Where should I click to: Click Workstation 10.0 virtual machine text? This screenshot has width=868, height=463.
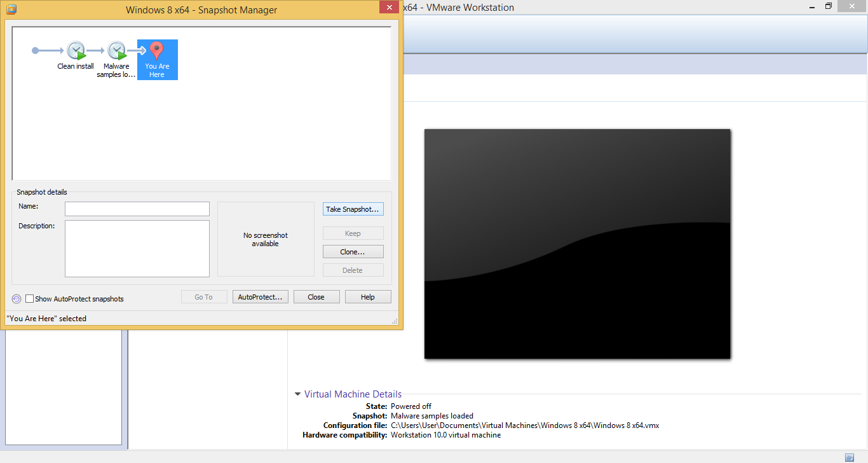[446, 435]
